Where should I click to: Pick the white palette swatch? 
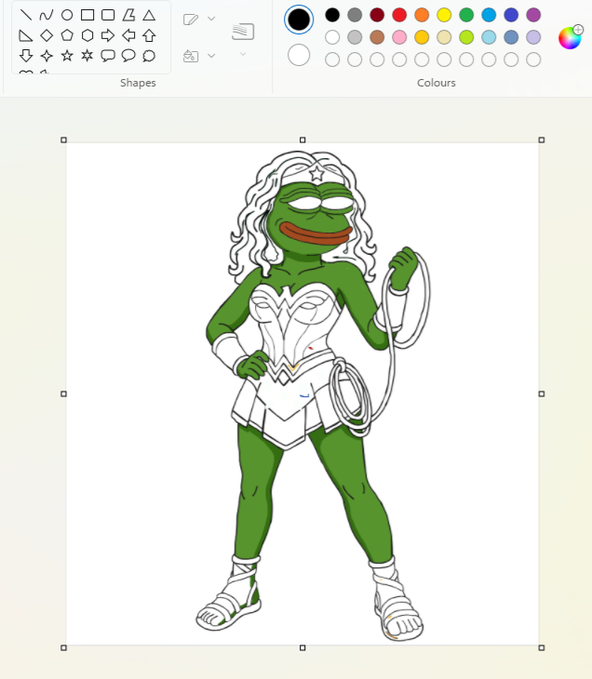pyautogui.click(x=332, y=37)
